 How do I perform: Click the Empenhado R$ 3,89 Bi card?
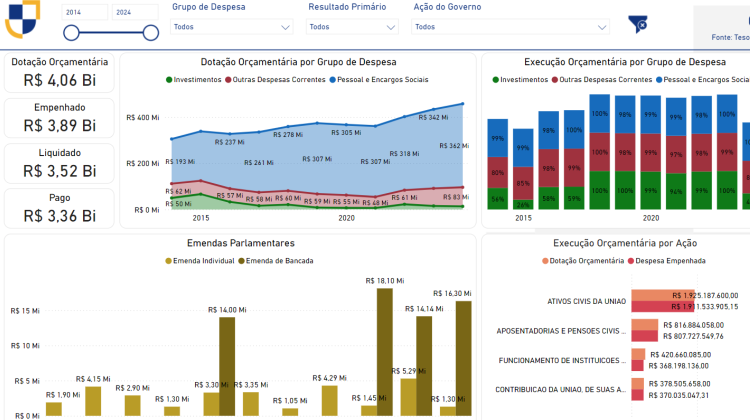pyautogui.click(x=59, y=117)
